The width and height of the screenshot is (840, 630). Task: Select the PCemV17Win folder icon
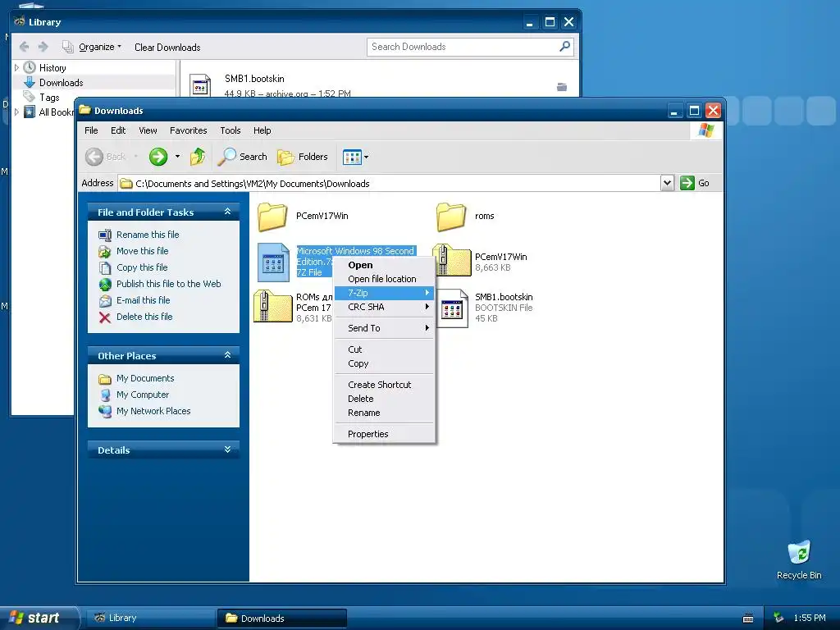click(x=272, y=217)
